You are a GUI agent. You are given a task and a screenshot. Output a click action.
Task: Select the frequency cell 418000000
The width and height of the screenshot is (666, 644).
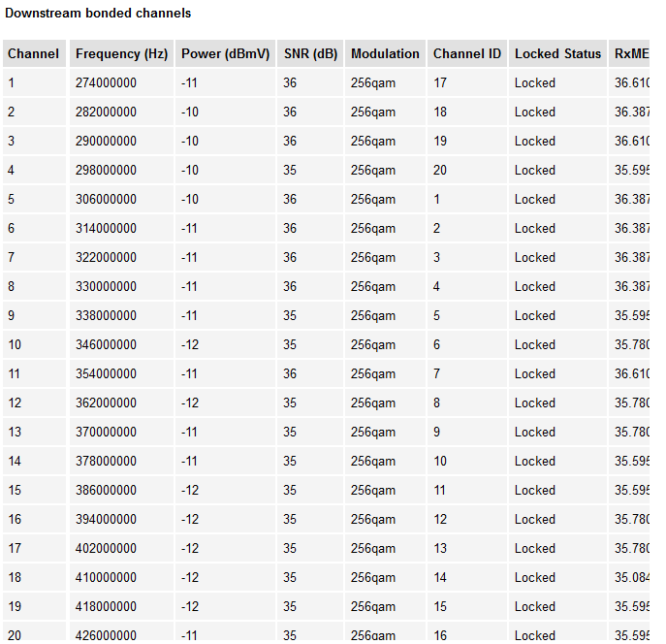tap(106, 607)
